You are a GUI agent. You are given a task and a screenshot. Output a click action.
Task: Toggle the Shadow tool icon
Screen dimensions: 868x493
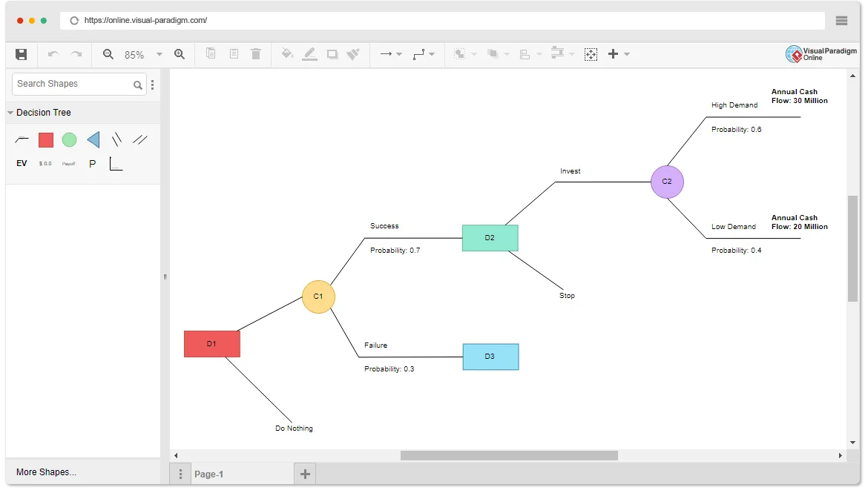[332, 54]
